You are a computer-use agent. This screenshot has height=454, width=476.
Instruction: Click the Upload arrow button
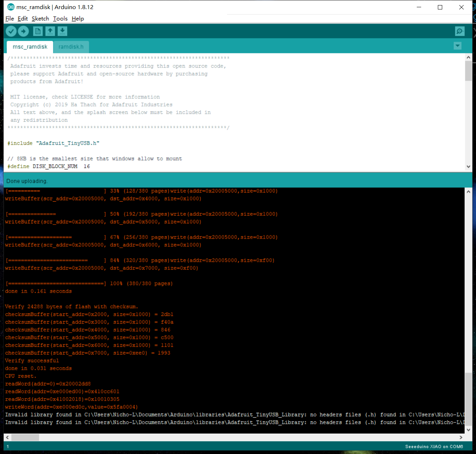(x=23, y=31)
